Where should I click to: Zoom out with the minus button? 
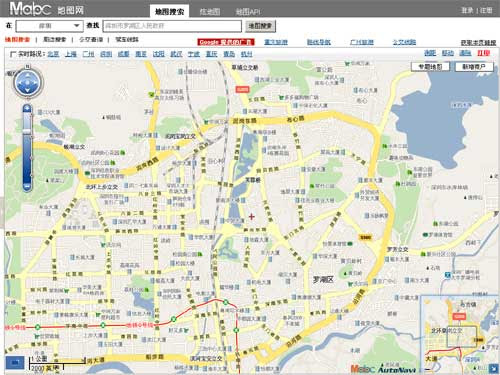(x=27, y=186)
